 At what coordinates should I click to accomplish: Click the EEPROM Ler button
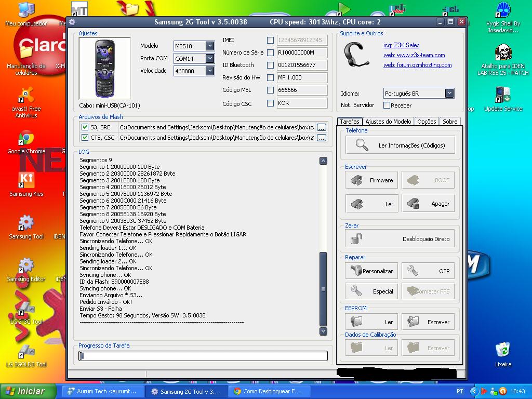[x=371, y=322]
